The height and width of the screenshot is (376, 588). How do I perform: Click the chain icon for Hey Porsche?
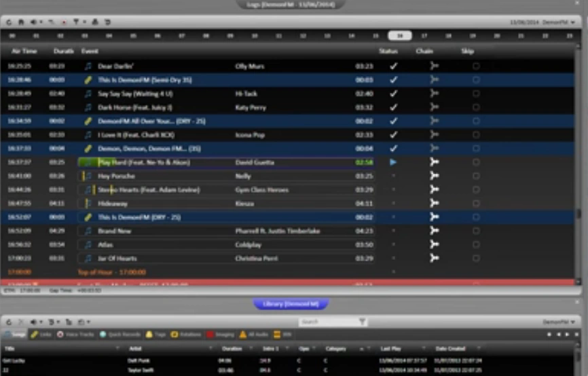tap(435, 176)
